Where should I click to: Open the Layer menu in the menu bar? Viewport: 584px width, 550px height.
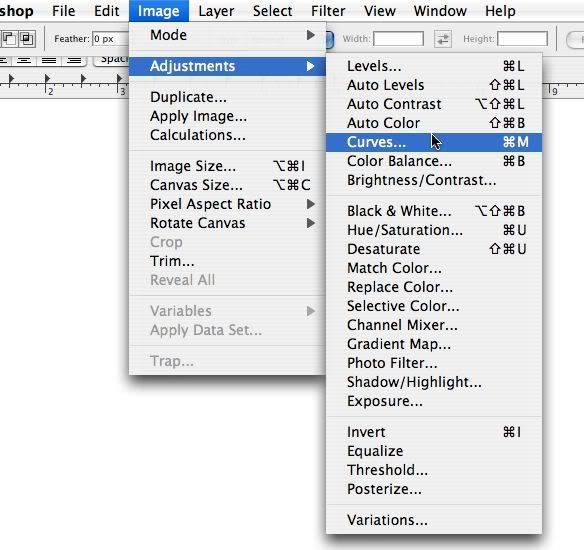pos(216,11)
